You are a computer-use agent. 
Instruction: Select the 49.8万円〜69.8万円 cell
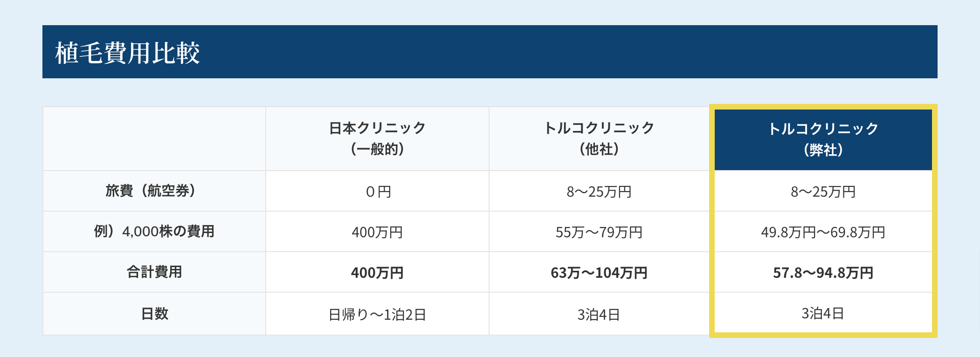tap(823, 232)
